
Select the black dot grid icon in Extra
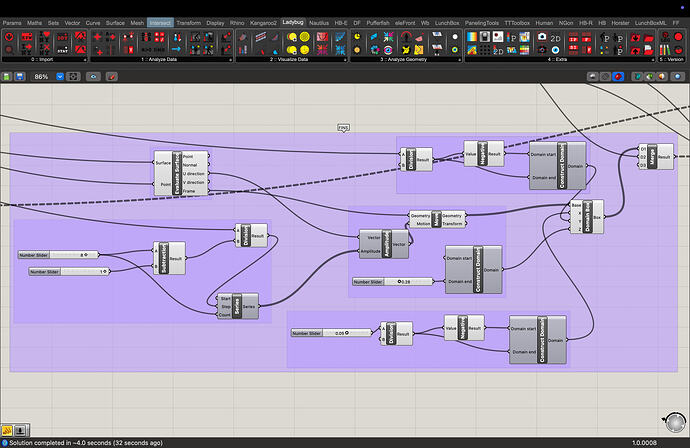484,50
